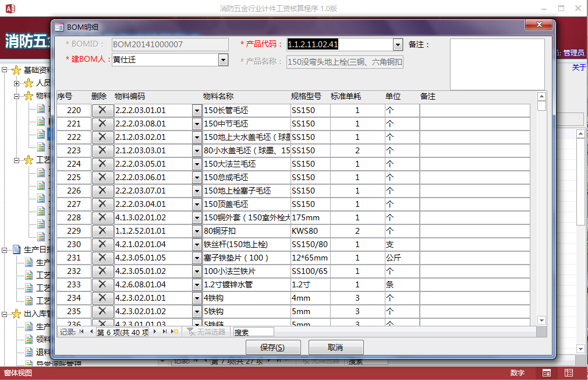This screenshot has height=380, width=588.
Task: Click spec cell KWS80
Action: [310, 231]
